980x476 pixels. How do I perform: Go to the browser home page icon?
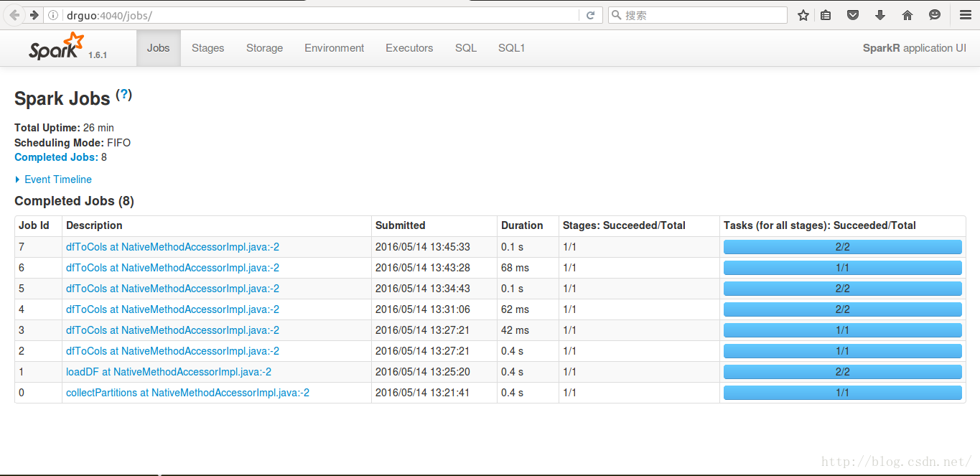coord(907,15)
